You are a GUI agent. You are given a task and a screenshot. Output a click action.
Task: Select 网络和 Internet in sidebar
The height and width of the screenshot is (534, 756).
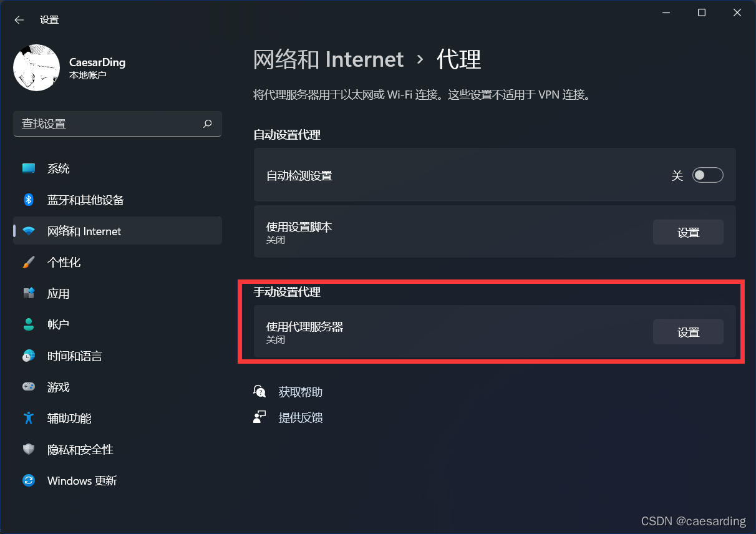(117, 231)
